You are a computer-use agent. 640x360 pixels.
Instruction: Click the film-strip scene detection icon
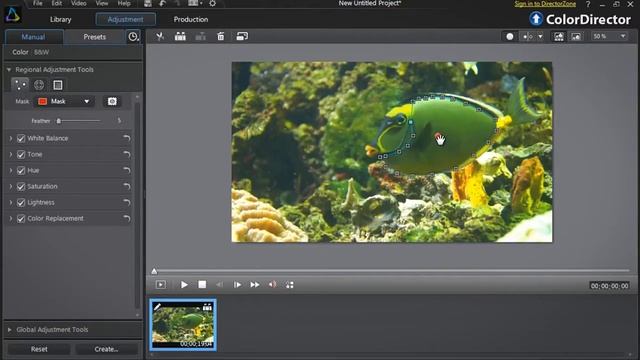point(180,36)
